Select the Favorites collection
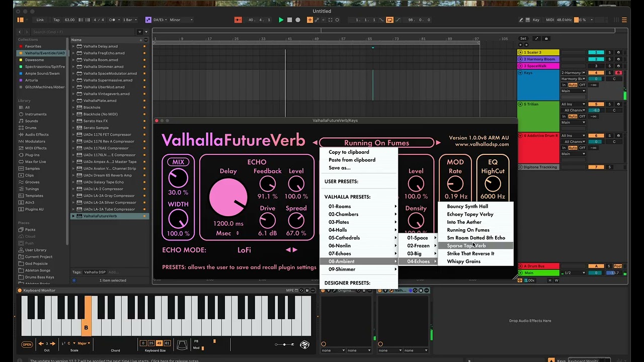Image resolution: width=644 pixels, height=362 pixels. [x=34, y=46]
